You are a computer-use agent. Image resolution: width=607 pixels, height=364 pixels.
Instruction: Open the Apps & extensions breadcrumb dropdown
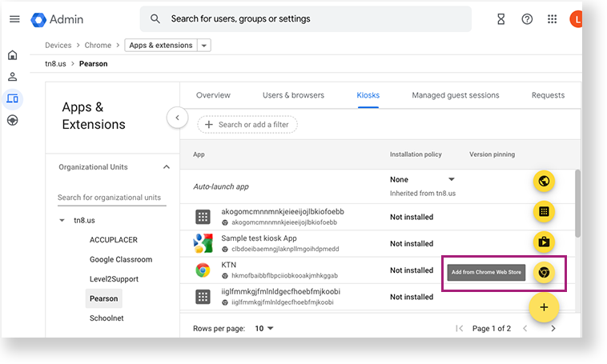pyautogui.click(x=205, y=46)
